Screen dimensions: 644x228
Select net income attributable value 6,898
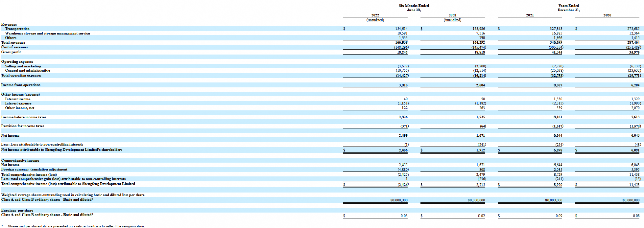(558, 150)
